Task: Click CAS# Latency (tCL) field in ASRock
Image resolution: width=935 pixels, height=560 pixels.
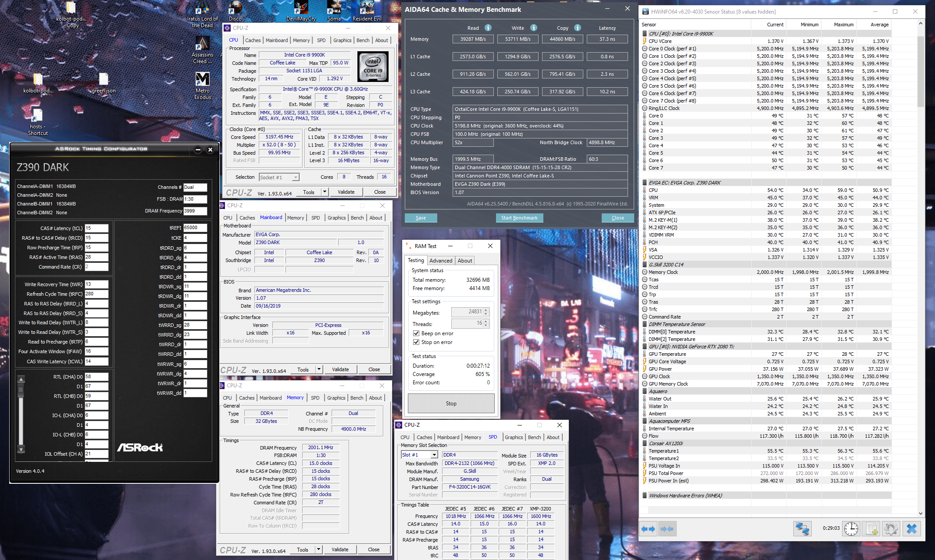Action: (x=96, y=228)
